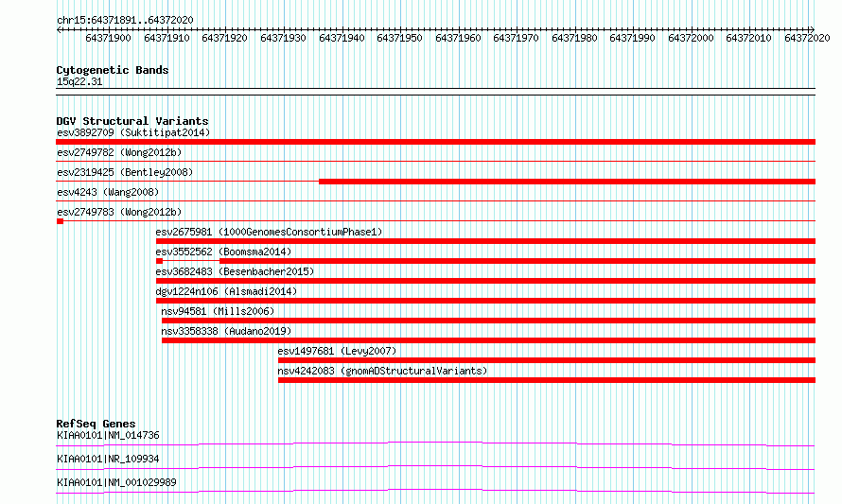Select the RefSeq Genes track heading
842x504 pixels.
point(96,424)
